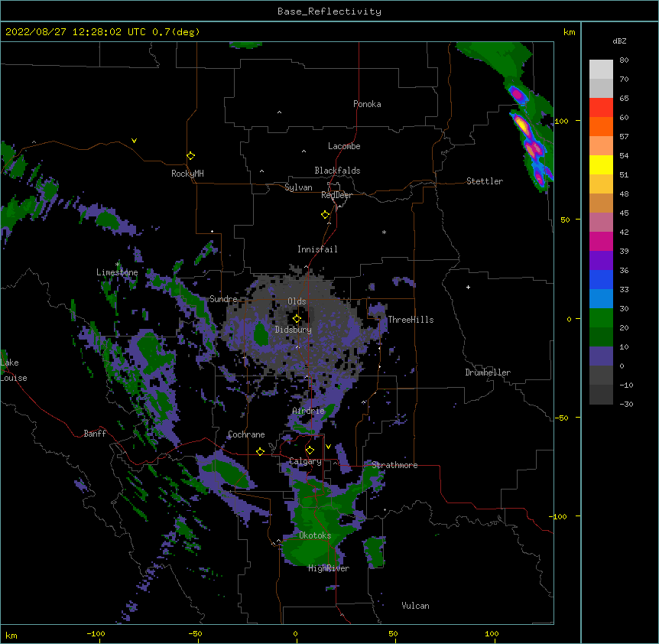Click the yellow diamond marker above Calgary
This screenshot has height=644, width=659.
[x=310, y=450]
